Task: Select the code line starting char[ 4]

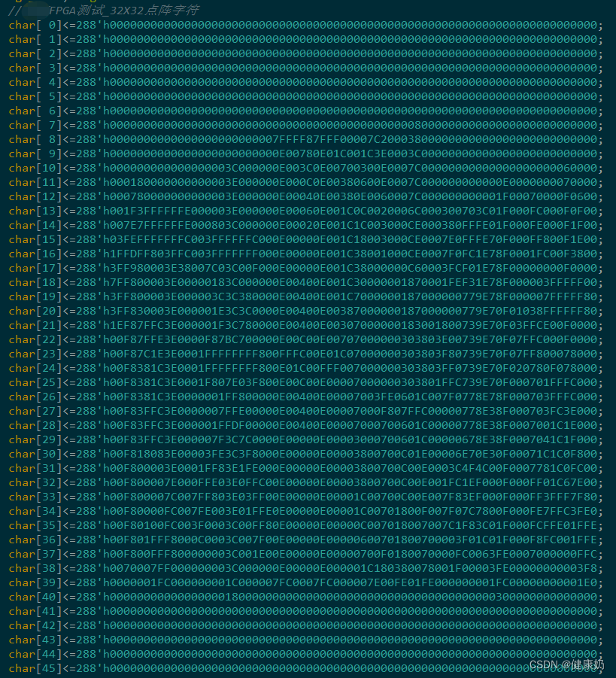Action: [x=305, y=82]
